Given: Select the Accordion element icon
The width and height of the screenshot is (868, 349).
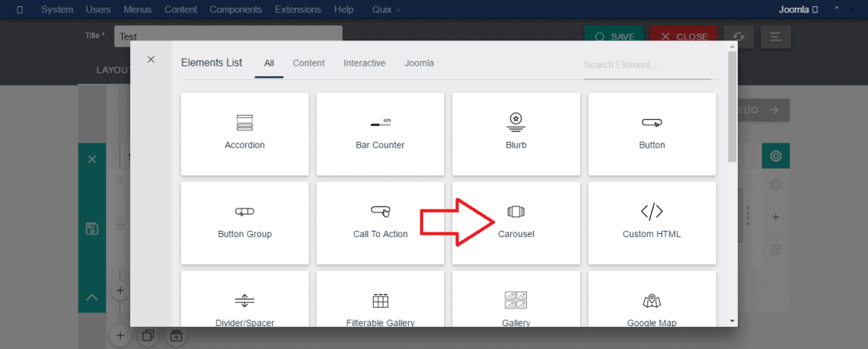Looking at the screenshot, I should tap(244, 123).
